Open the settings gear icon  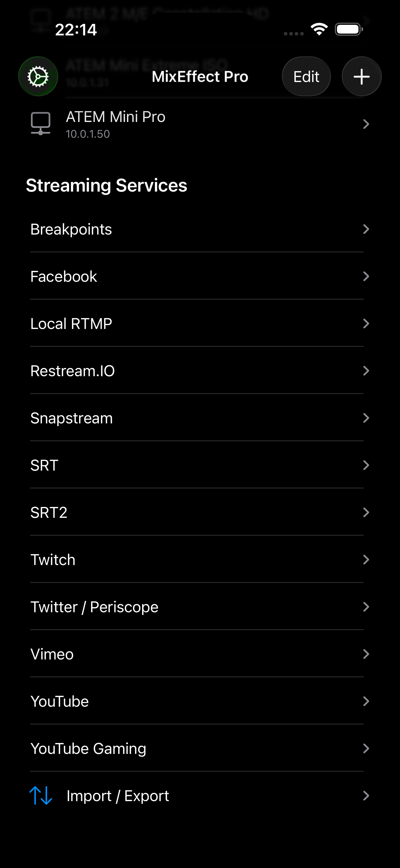pos(38,77)
